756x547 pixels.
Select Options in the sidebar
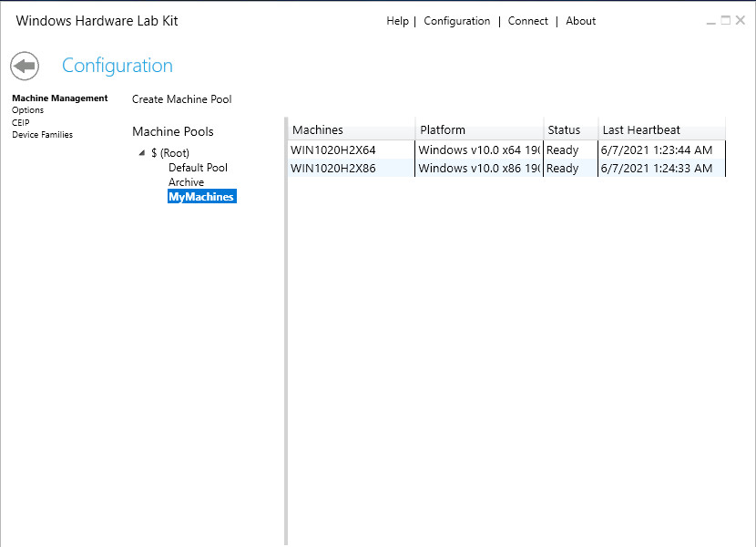(x=27, y=110)
